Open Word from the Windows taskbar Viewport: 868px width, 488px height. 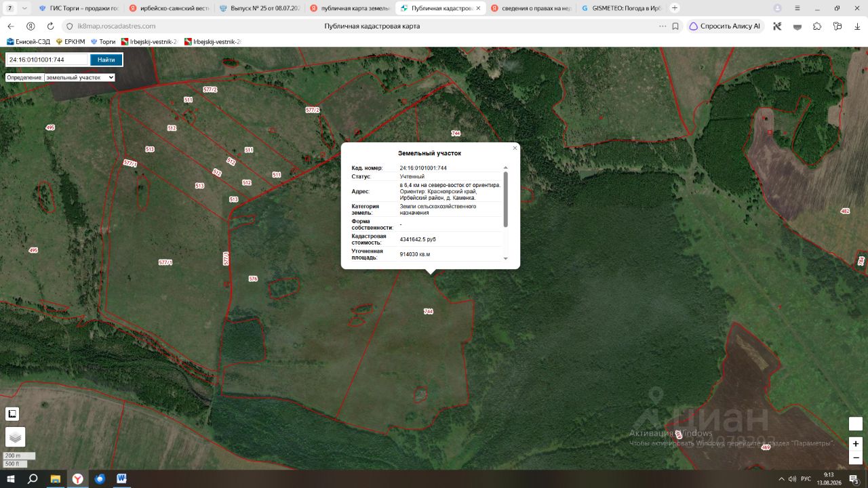click(122, 479)
